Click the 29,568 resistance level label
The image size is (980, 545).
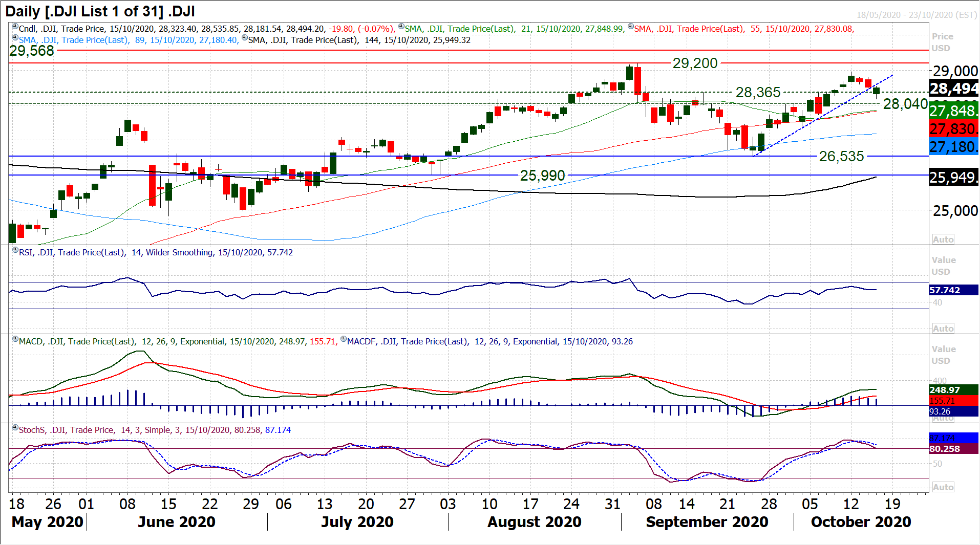[x=32, y=51]
